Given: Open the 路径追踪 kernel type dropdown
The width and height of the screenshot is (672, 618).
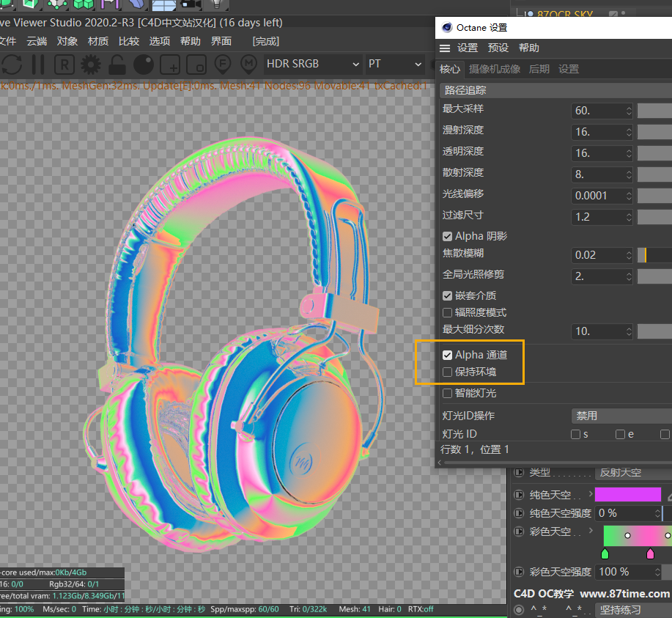Looking at the screenshot, I should pos(556,90).
